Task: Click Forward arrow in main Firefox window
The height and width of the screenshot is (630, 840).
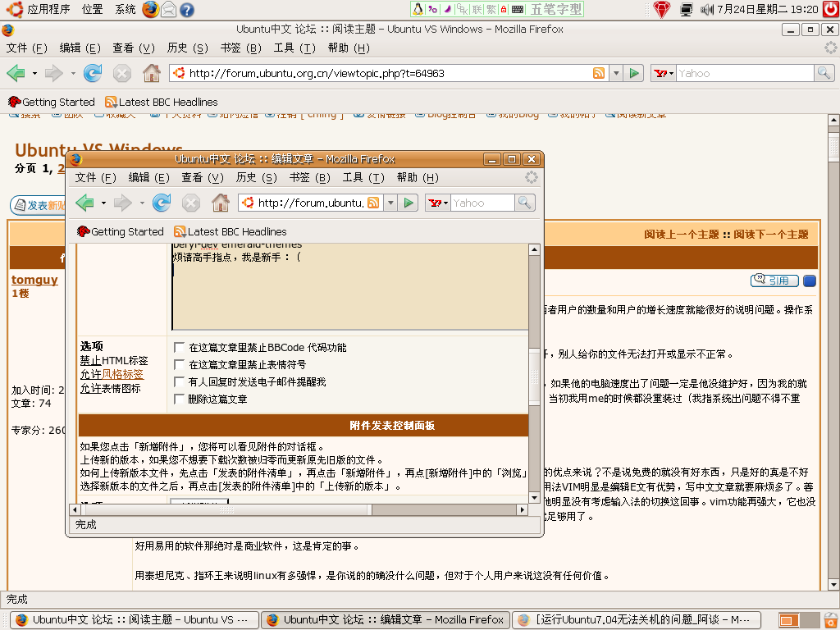Action: (x=53, y=73)
